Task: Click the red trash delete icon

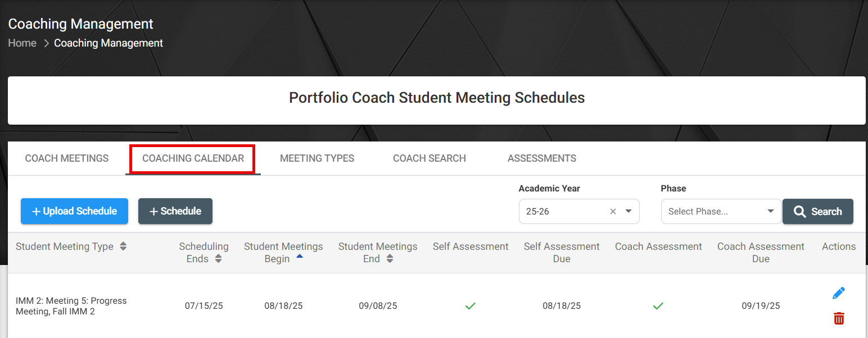Action: 838,318
